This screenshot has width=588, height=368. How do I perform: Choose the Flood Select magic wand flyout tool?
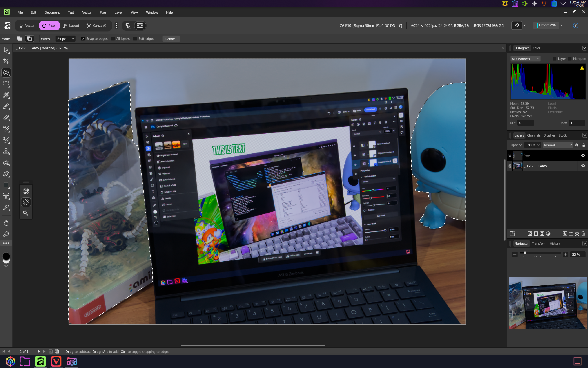point(26,213)
